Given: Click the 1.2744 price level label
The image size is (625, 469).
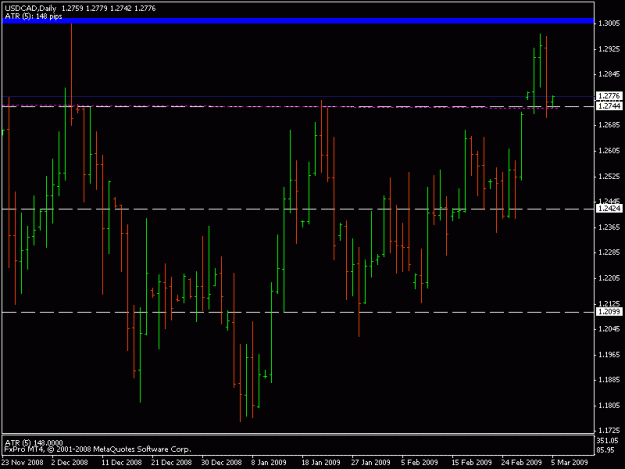Looking at the screenshot, I should 609,106.
